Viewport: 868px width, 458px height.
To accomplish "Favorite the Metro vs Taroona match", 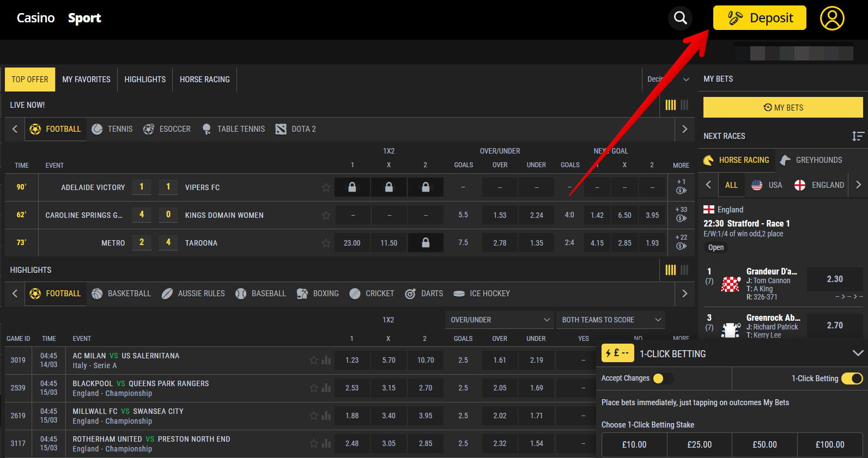I will (326, 243).
